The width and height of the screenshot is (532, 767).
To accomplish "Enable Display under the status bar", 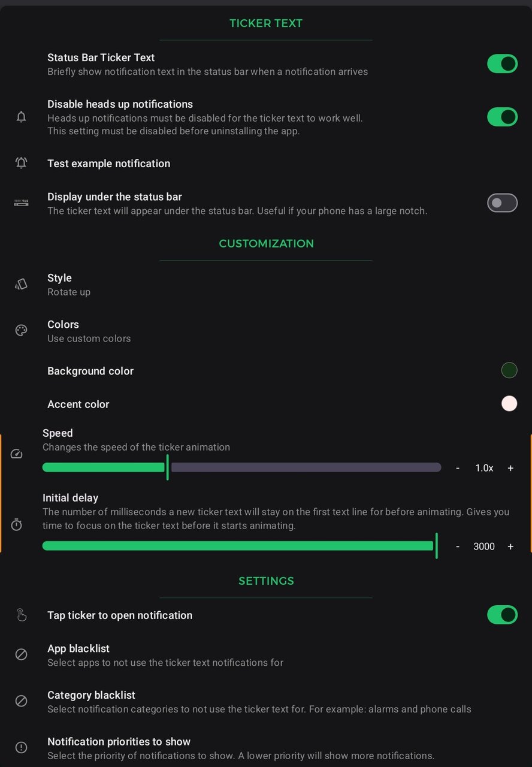I will click(x=502, y=203).
